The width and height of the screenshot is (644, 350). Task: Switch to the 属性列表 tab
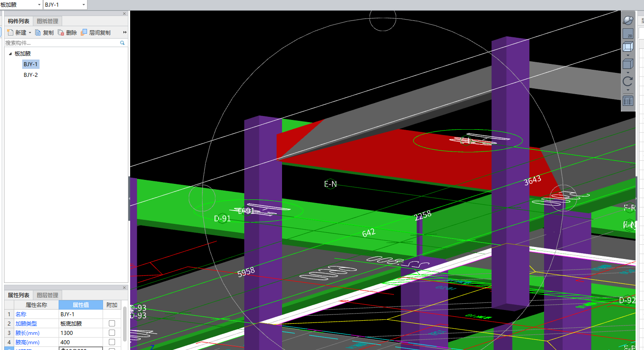pyautogui.click(x=19, y=295)
